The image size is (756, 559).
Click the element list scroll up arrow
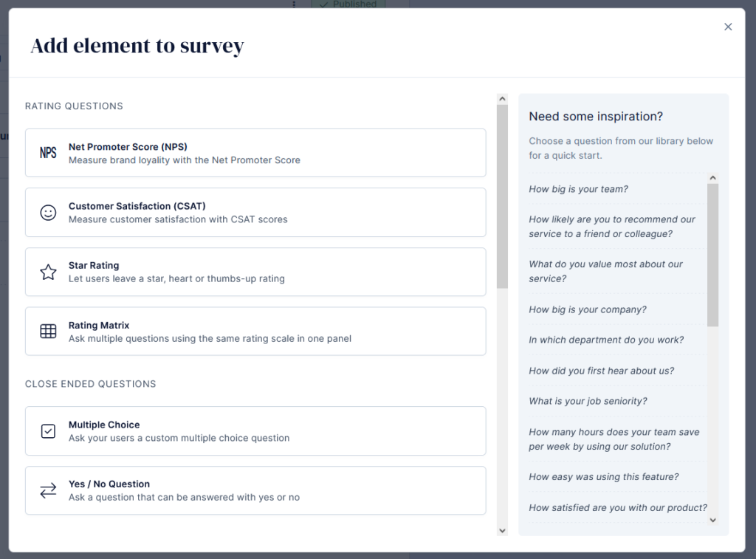coord(502,99)
